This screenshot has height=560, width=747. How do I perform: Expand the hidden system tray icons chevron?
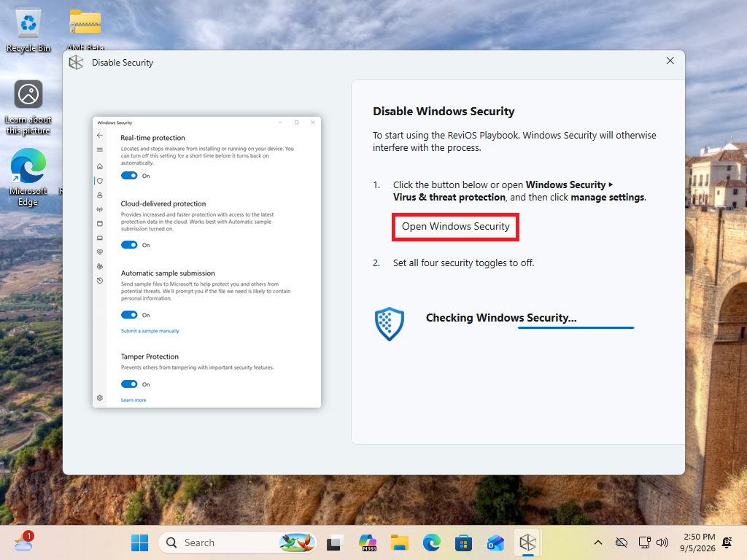coord(598,542)
